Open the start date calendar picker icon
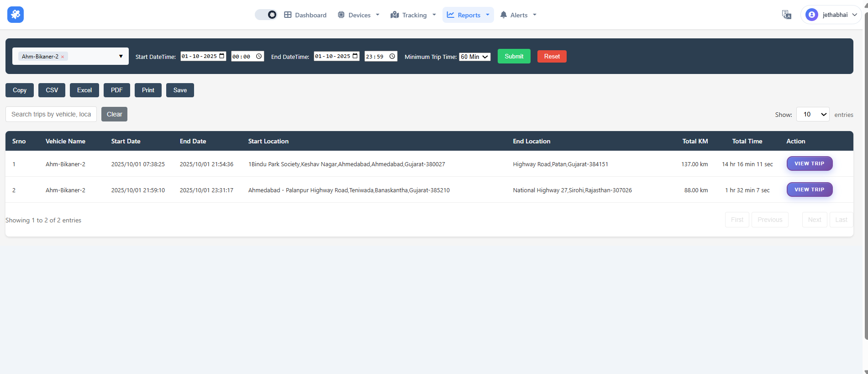This screenshot has height=374, width=868. (x=222, y=56)
